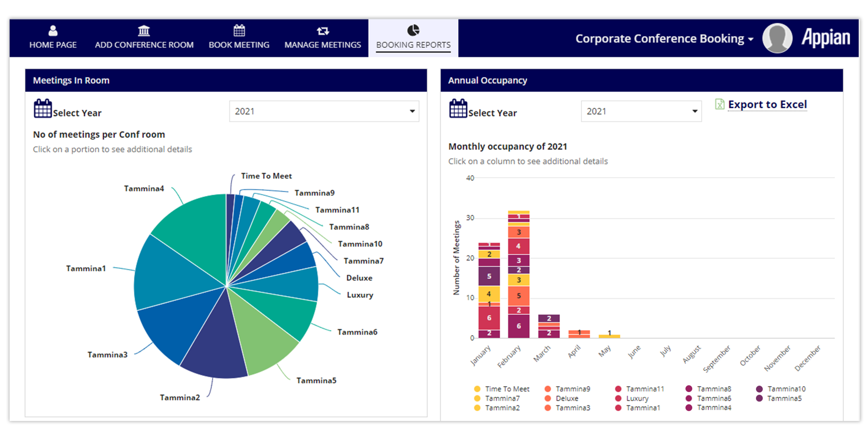Toggle Tammina5 legend entry
868x439 pixels.
[779, 398]
